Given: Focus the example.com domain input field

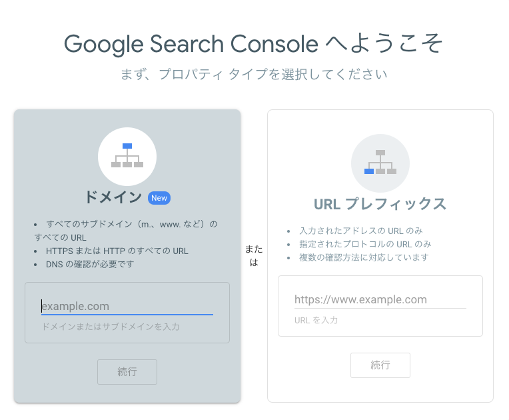Looking at the screenshot, I should point(127,306).
